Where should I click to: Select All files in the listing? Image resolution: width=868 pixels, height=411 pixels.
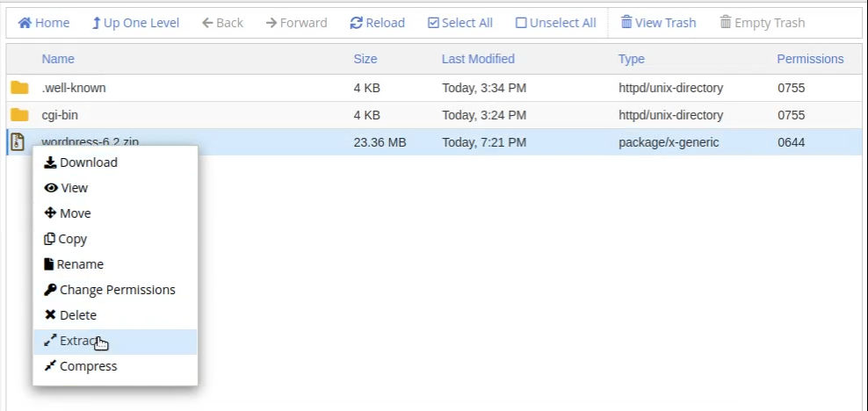(460, 23)
